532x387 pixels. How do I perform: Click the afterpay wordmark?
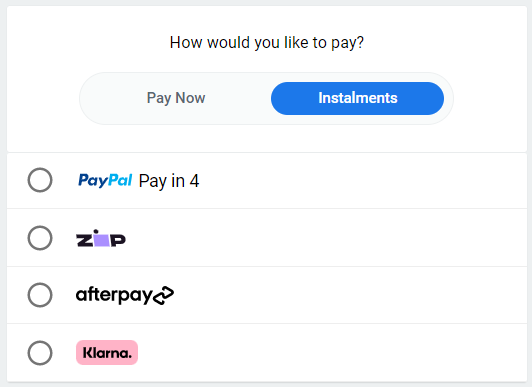tap(114, 295)
